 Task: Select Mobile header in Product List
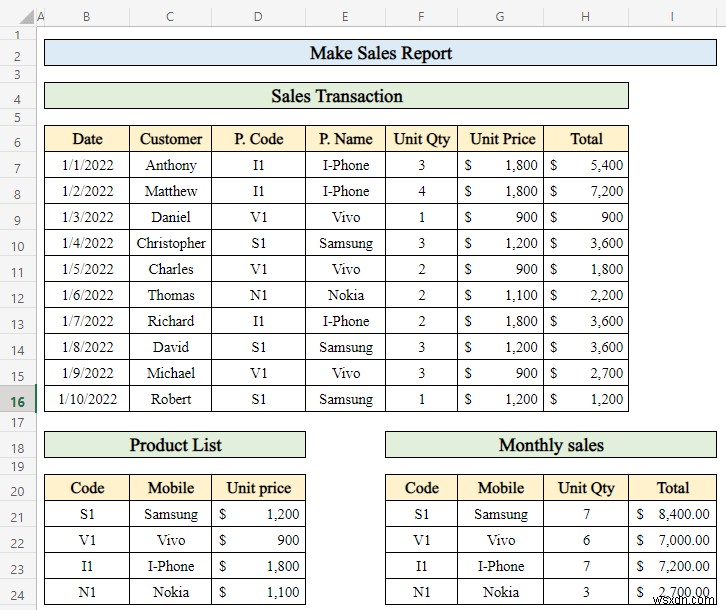[x=170, y=487]
